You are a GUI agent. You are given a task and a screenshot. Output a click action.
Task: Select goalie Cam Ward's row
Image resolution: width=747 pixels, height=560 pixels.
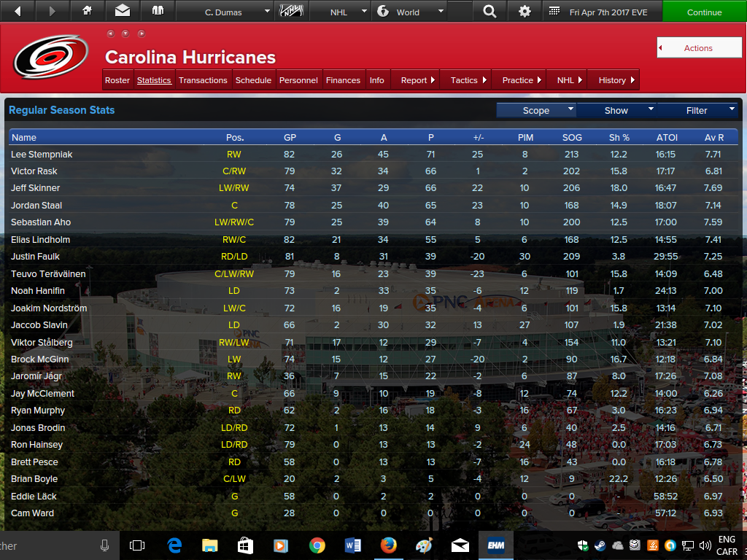point(373,513)
